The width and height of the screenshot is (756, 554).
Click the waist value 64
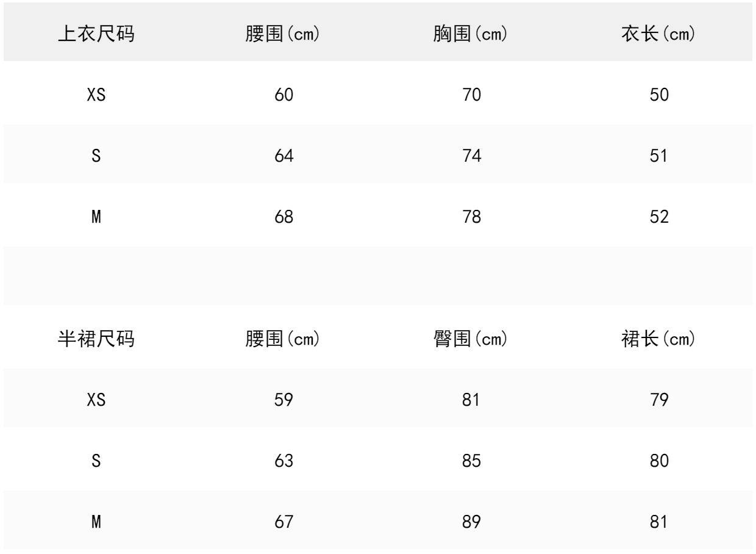point(284,156)
